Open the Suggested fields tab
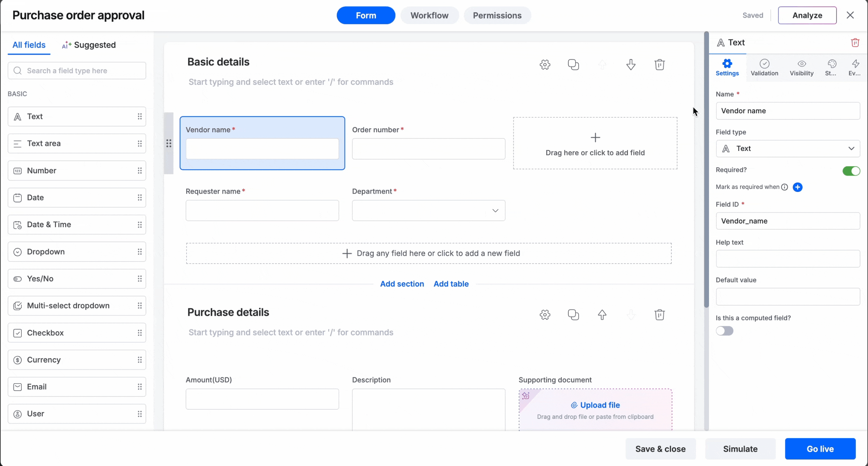868x466 pixels. 89,45
